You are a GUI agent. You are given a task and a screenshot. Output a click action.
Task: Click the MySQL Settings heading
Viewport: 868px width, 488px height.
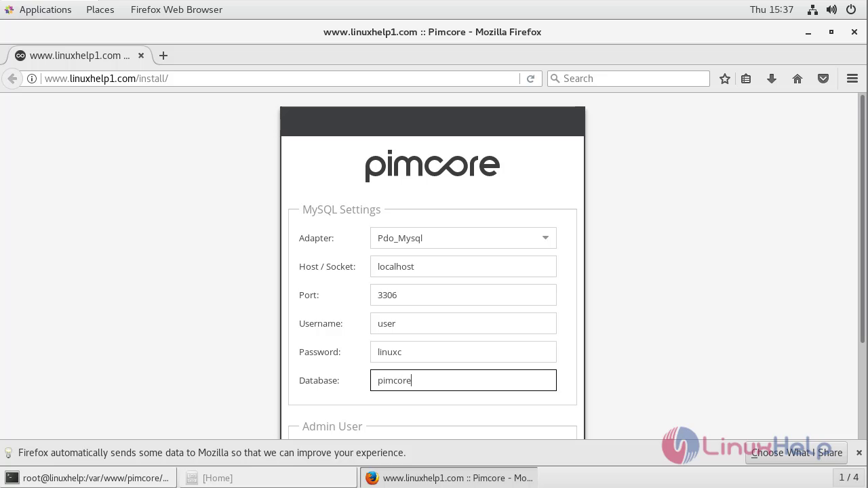[x=341, y=209]
